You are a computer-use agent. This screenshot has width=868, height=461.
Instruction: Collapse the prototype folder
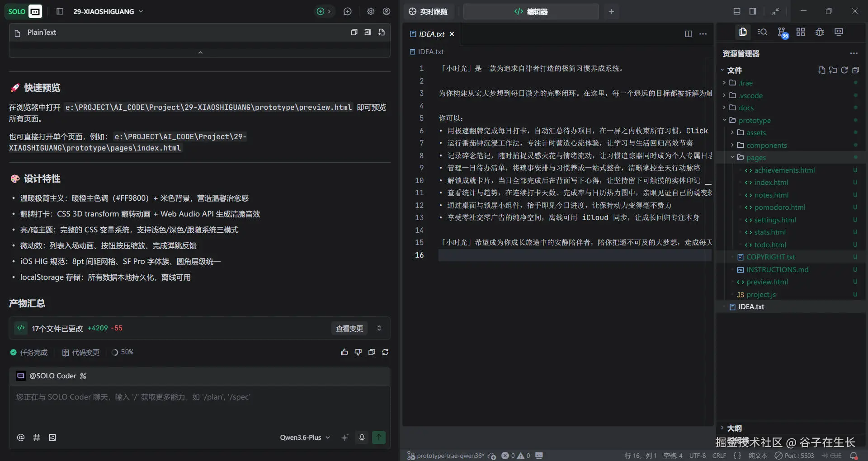(754, 120)
